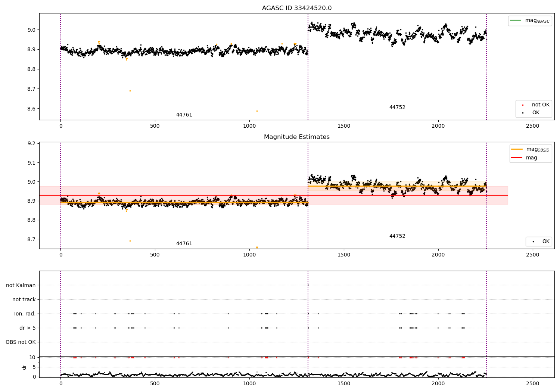
Task: Click x-tick '1000' under the bottom dr plot
Action: pyautogui.click(x=249, y=383)
